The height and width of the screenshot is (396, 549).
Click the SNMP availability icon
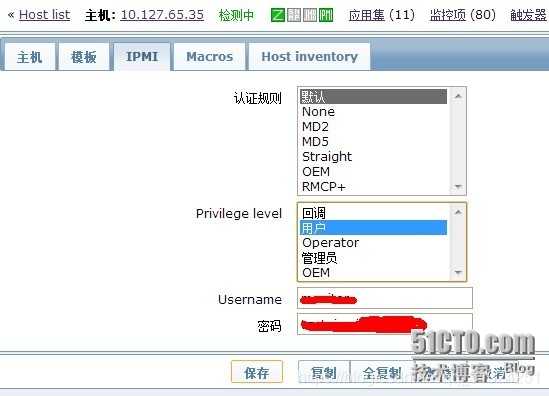294,15
